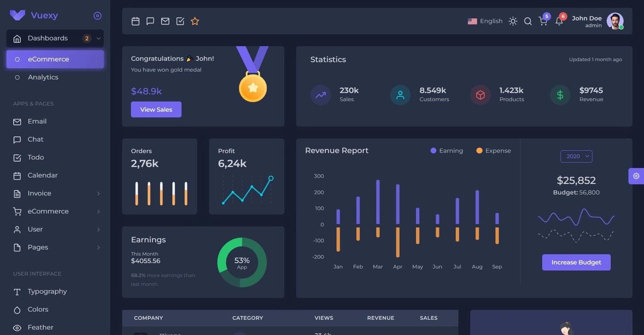Toggle the orange Expense legend dot
644x335 pixels.
click(x=479, y=151)
